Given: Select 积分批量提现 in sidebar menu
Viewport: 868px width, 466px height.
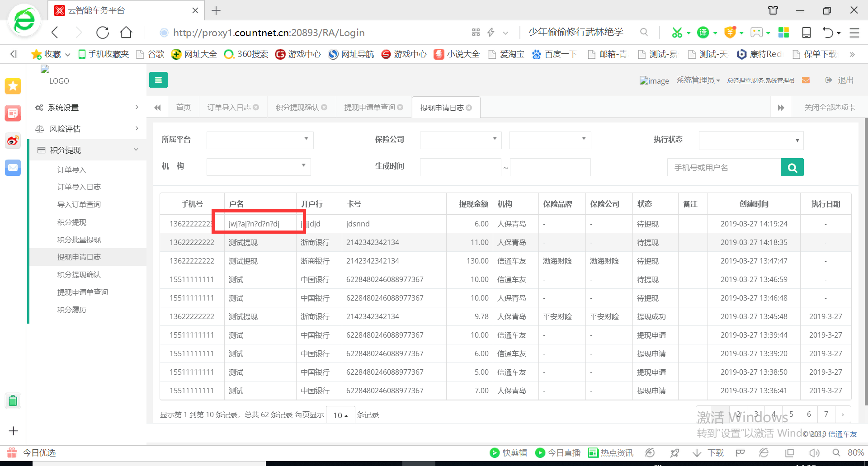Looking at the screenshot, I should tap(79, 240).
